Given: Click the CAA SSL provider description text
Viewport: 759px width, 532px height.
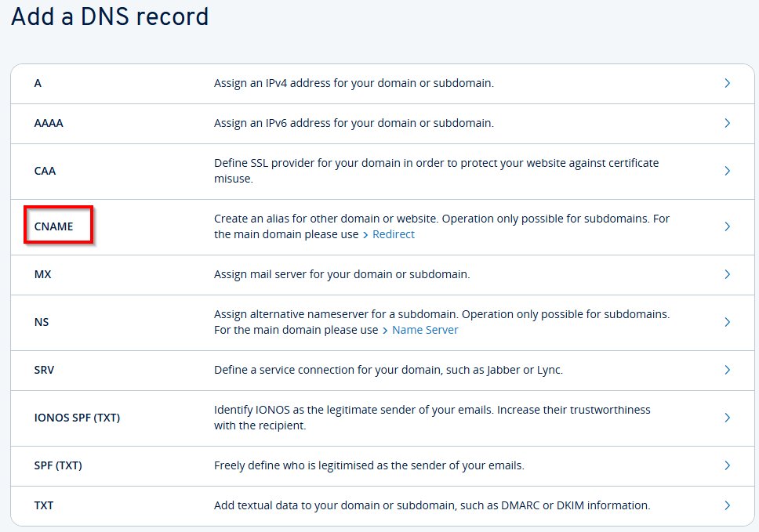Looking at the screenshot, I should tap(436, 171).
